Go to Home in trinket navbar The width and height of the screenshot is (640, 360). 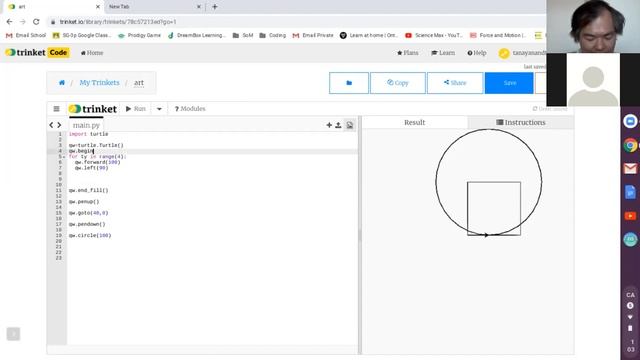coord(92,53)
